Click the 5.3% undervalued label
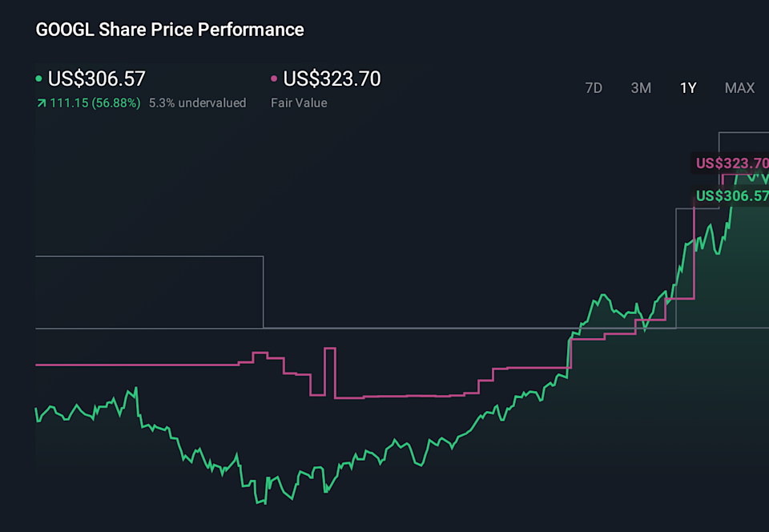769x532 pixels. [198, 103]
